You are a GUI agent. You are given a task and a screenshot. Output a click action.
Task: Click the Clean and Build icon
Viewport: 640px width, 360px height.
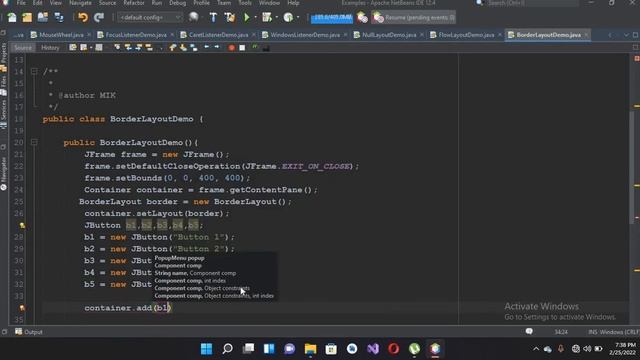(229, 18)
